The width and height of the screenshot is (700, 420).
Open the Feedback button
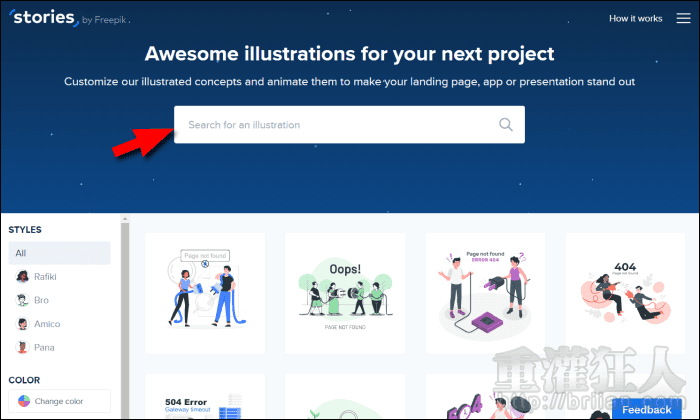coord(646,409)
